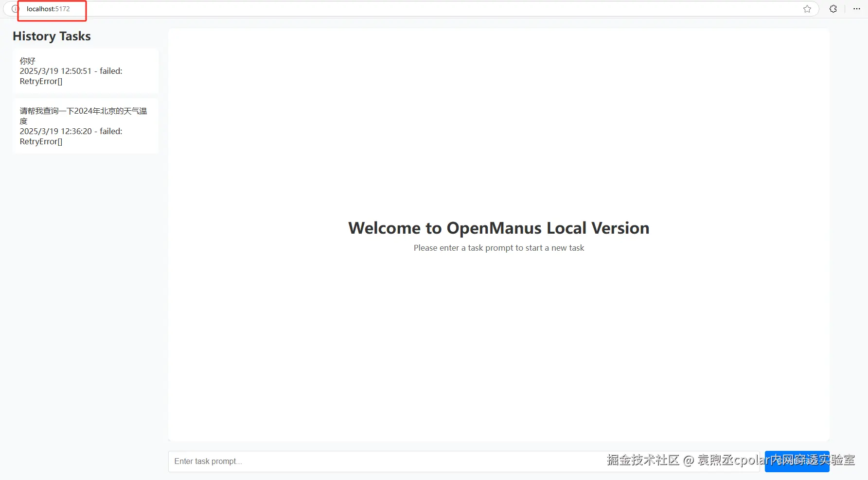Click the 'Please enter a task prompt' subtitle
Image resolution: width=868 pixels, height=480 pixels.
click(499, 248)
